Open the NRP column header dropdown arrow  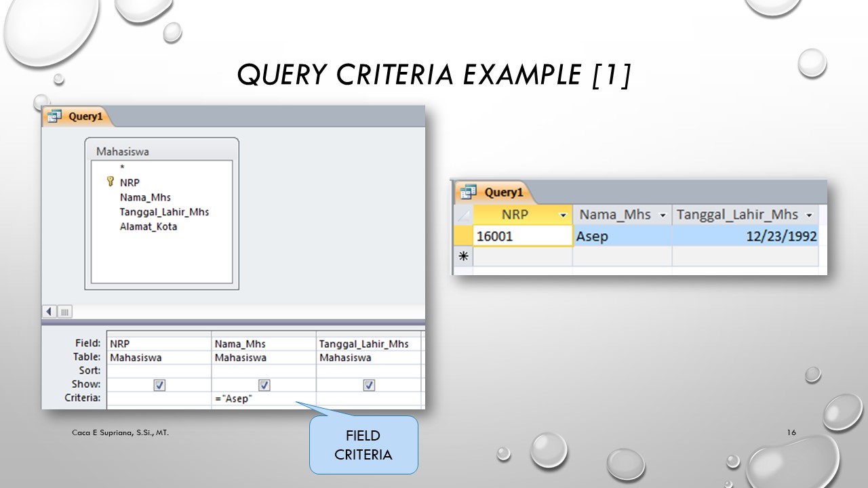pos(562,215)
